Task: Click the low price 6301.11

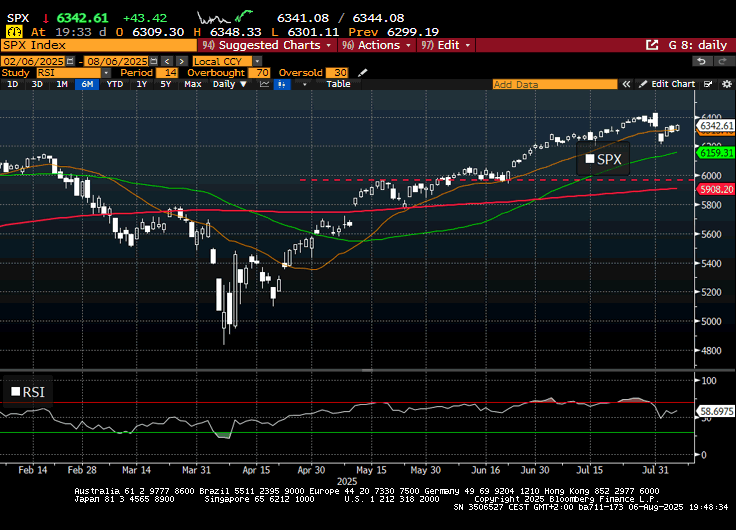Action: 313,32
